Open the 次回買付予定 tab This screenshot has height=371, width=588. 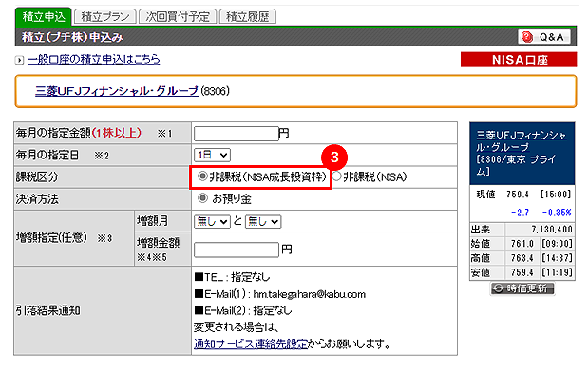click(x=178, y=17)
